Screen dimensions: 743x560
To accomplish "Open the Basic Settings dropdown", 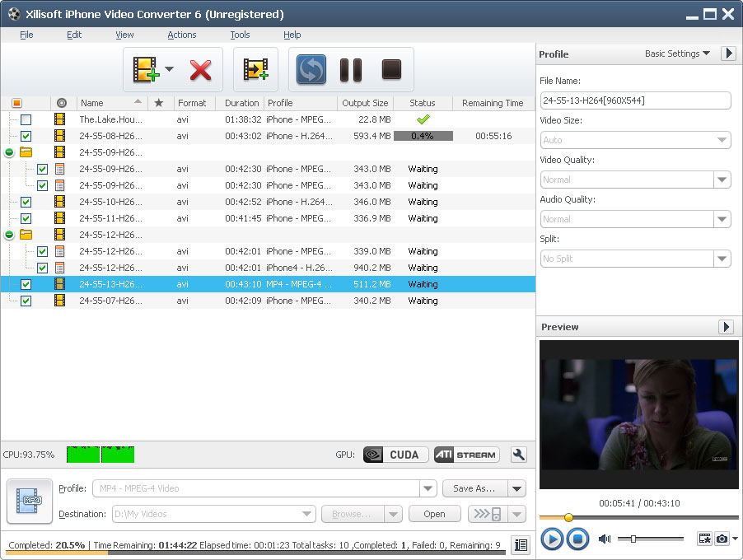I will 677,54.
